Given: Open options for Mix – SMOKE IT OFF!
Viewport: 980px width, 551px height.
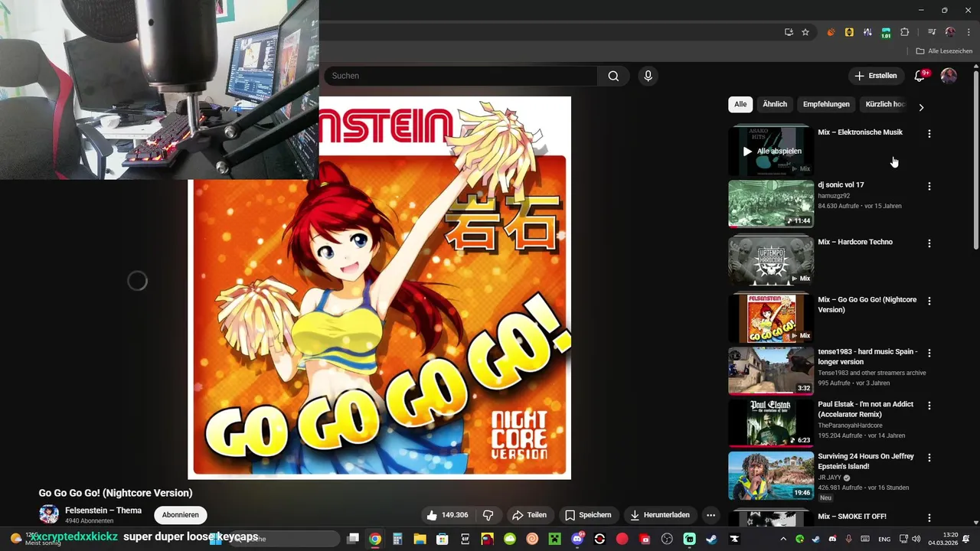Looking at the screenshot, I should pyautogui.click(x=929, y=517).
